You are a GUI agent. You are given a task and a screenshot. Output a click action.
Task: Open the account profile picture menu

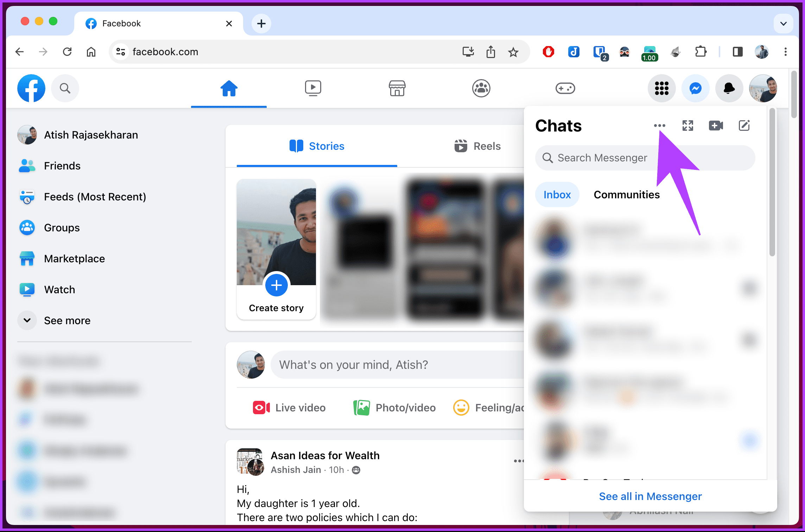[763, 88]
